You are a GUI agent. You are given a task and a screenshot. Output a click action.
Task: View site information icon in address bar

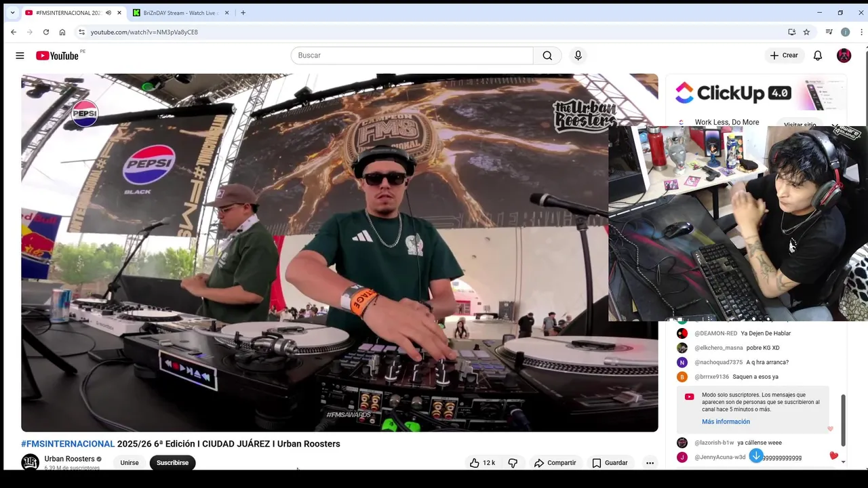tap(81, 32)
